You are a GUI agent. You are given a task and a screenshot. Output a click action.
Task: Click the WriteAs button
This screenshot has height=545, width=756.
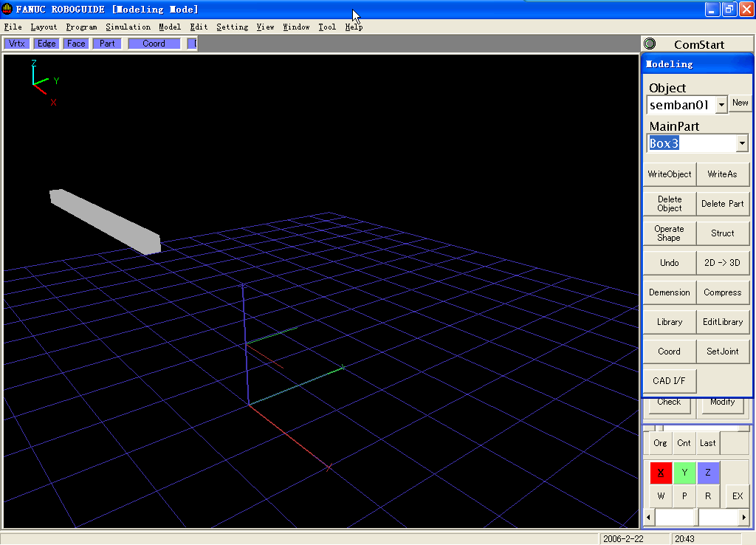tap(722, 174)
